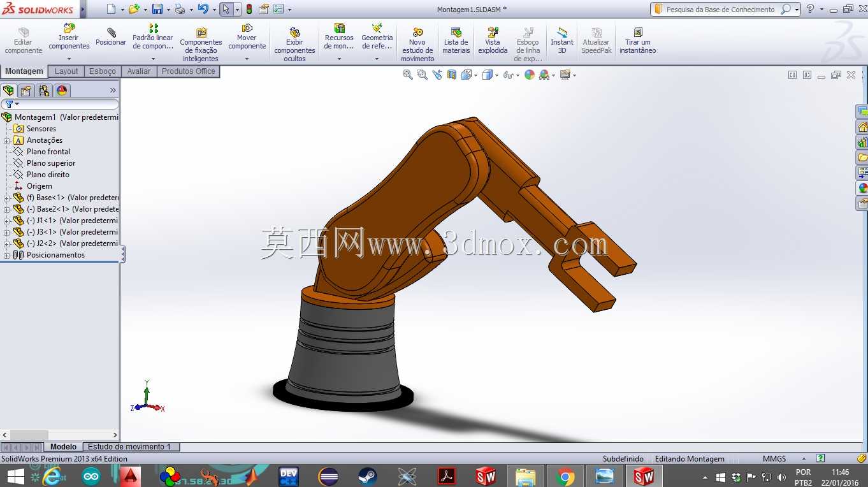Open the MMGS unit system selector
This screenshot has height=487, width=868.
(774, 459)
